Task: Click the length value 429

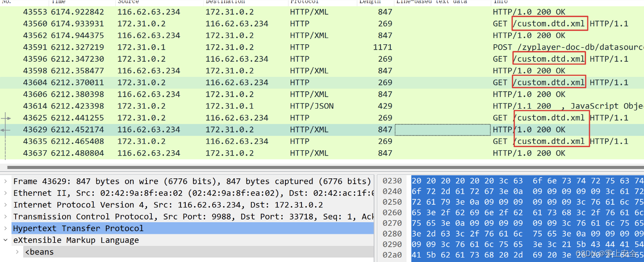Action: [385, 106]
